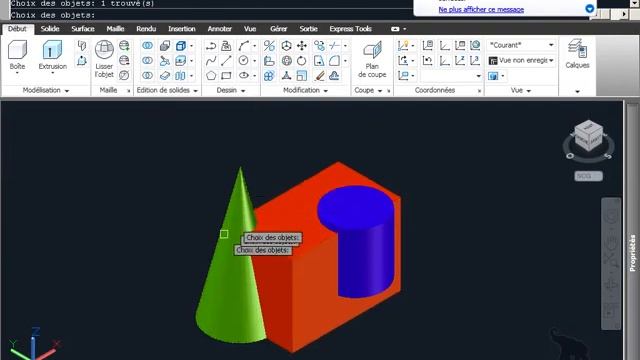Click the previous UCS undo-arrow icon
This screenshot has width=640, height=360.
427,61
